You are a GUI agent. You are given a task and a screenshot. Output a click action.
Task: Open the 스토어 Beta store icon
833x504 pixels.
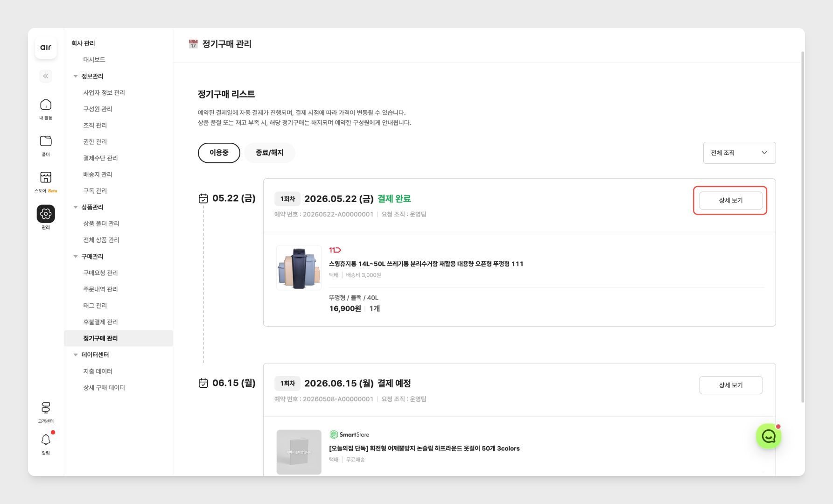[46, 182]
